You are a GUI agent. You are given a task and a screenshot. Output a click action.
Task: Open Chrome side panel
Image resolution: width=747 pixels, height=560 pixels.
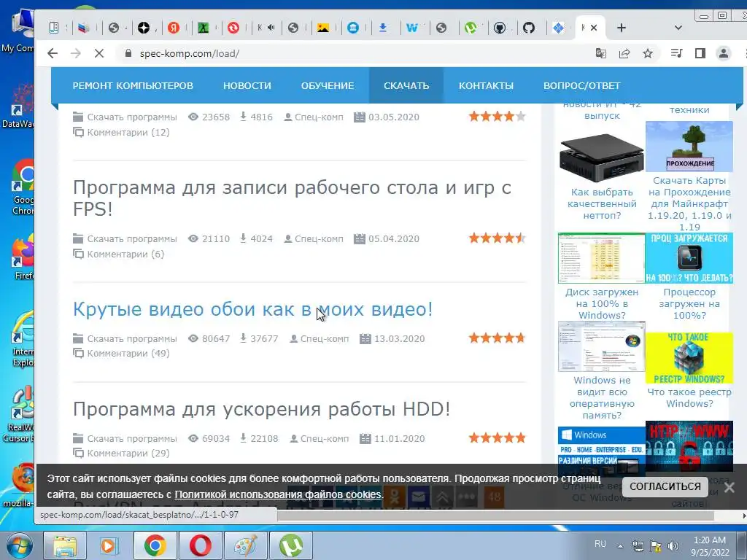tap(700, 53)
